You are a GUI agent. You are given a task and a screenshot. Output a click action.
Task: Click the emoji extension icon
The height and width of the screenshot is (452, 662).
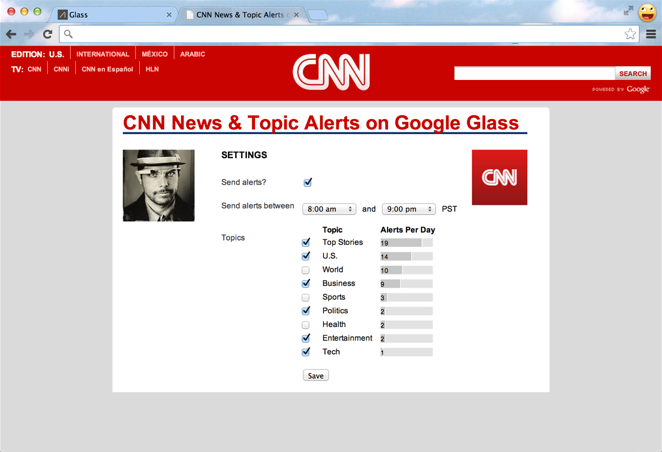pos(648,13)
